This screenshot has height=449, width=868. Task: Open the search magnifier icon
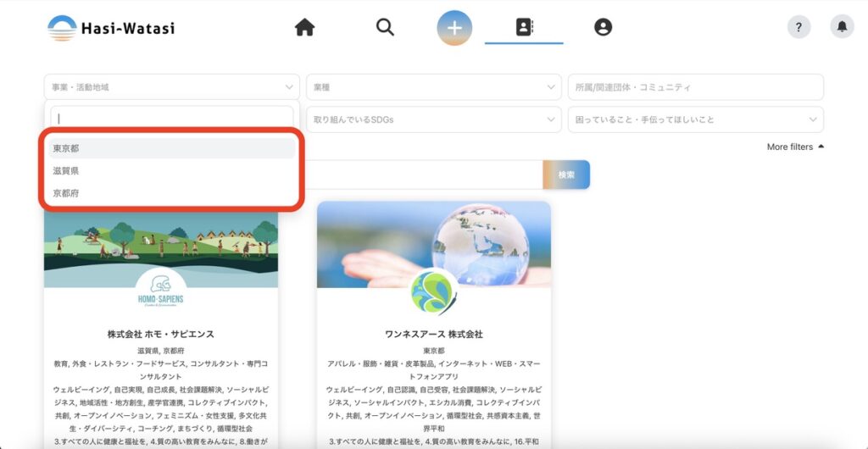[x=385, y=28]
